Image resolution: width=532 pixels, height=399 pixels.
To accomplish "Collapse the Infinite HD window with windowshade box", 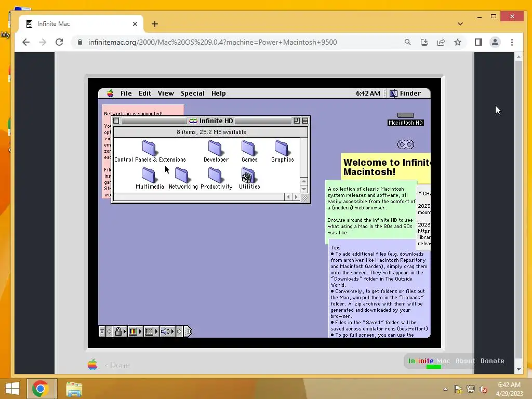I will pos(305,121).
